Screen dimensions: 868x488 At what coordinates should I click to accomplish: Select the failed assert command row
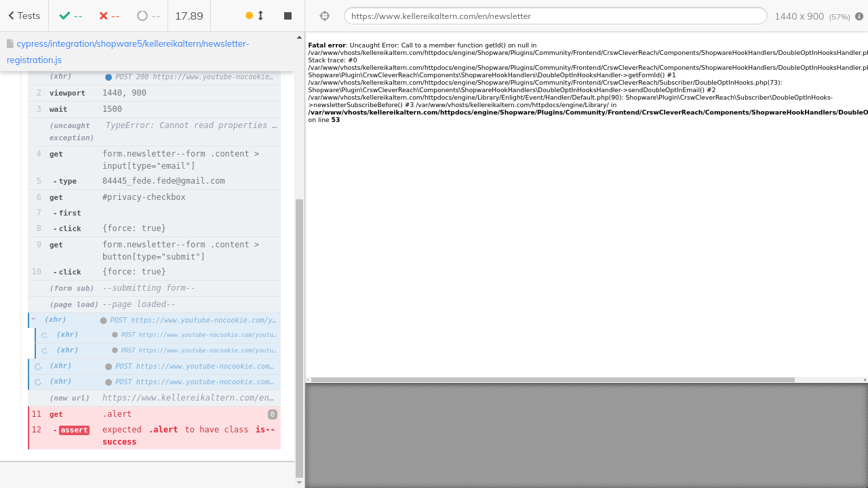click(155, 435)
